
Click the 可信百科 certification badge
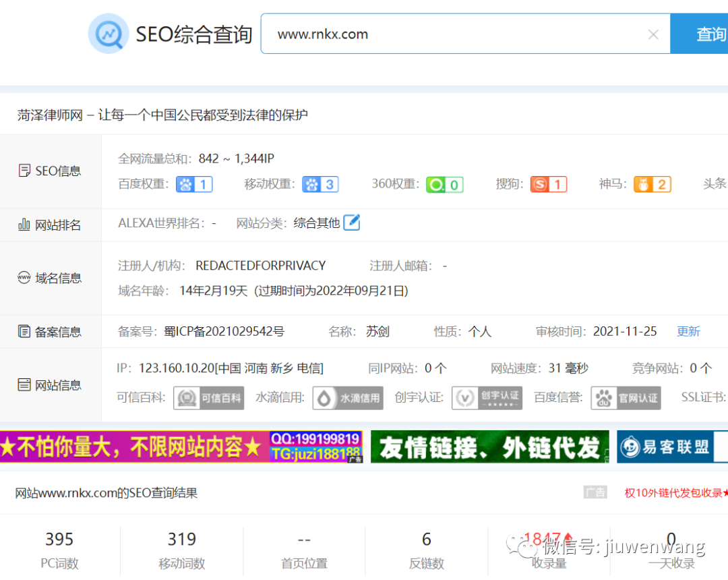(208, 398)
